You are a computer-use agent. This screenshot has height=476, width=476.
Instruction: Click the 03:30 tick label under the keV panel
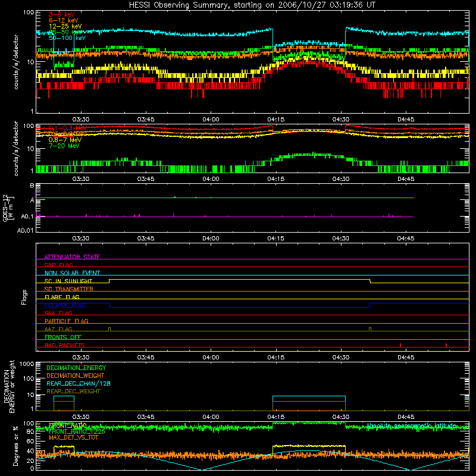pos(81,120)
